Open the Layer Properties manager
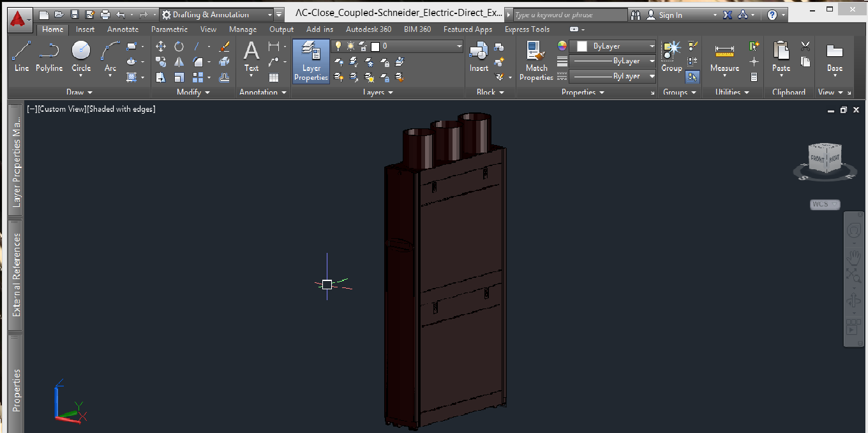The image size is (868, 433). click(311, 61)
